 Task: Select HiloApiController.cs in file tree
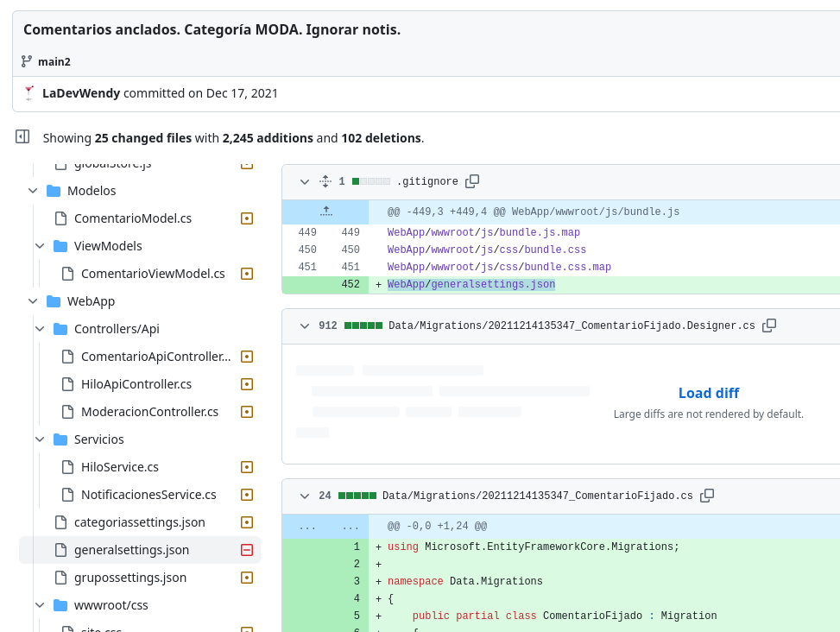(136, 384)
